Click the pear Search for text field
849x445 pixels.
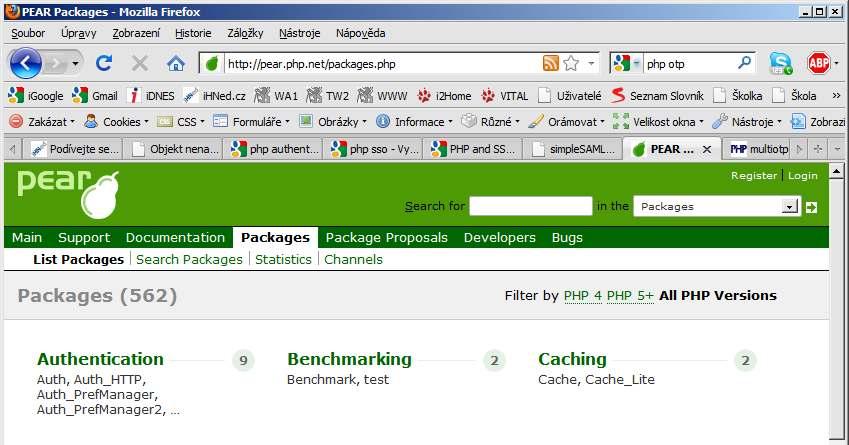(531, 206)
